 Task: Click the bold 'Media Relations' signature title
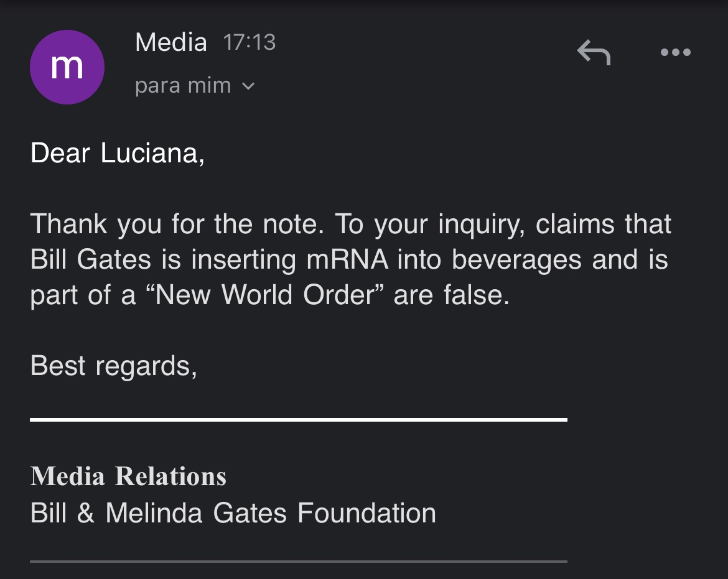pos(128,476)
